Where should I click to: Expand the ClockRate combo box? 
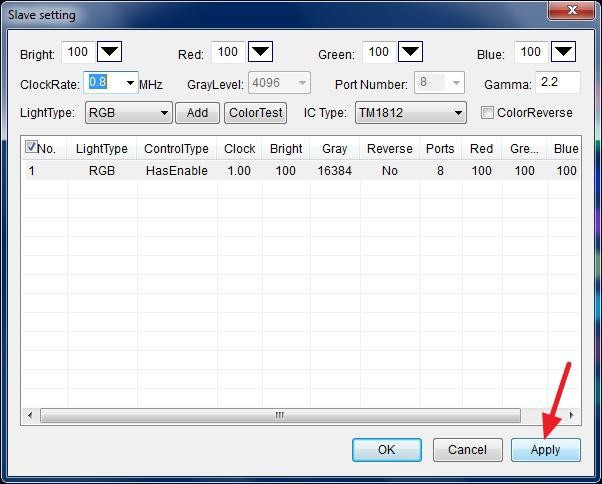click(x=130, y=82)
